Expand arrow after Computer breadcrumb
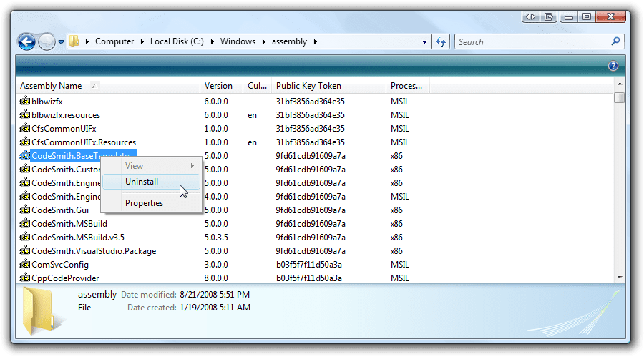 (x=142, y=41)
